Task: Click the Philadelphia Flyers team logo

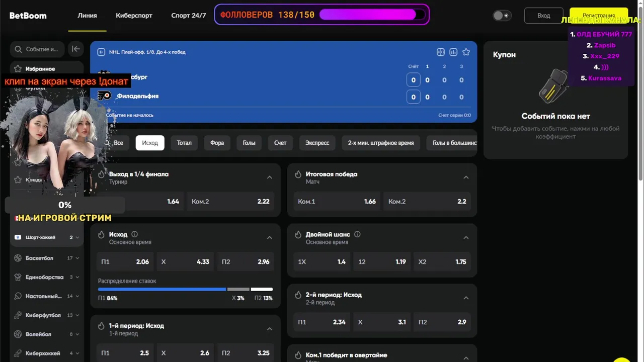Action: (x=104, y=96)
